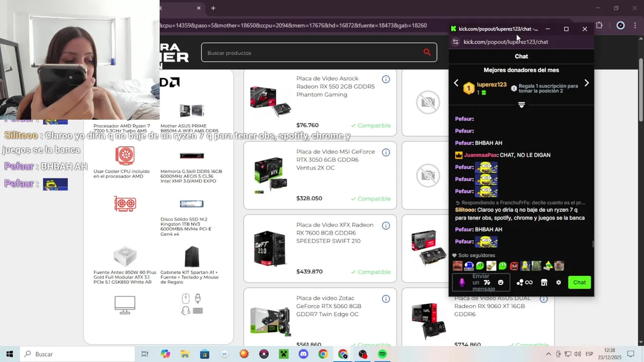Select the Zotac GeForce RTX 5060 8GB product
This screenshot has height=362, width=644.
click(320, 317)
